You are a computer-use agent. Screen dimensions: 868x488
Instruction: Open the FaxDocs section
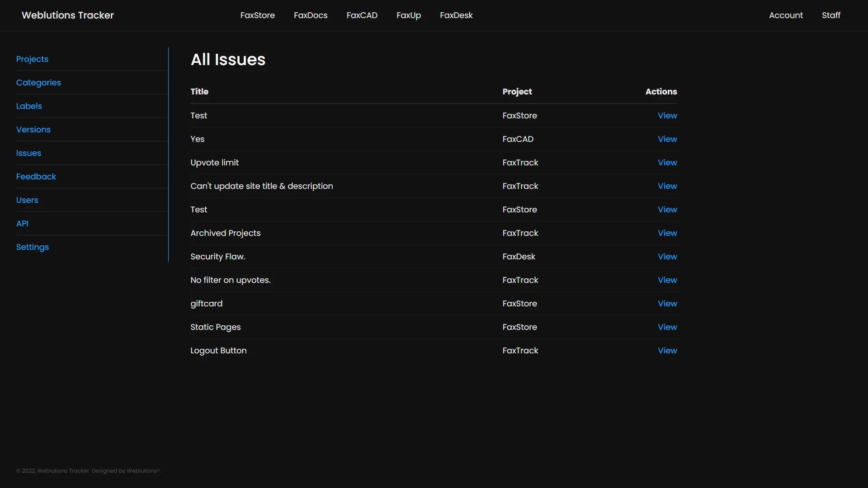pyautogui.click(x=311, y=15)
